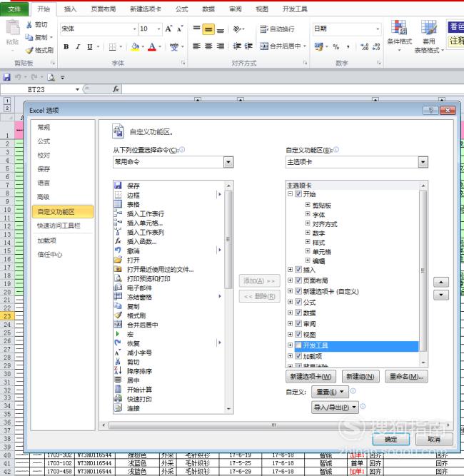Click the Name Box showing ET23
Screen dimensions: 464x476
36,89
